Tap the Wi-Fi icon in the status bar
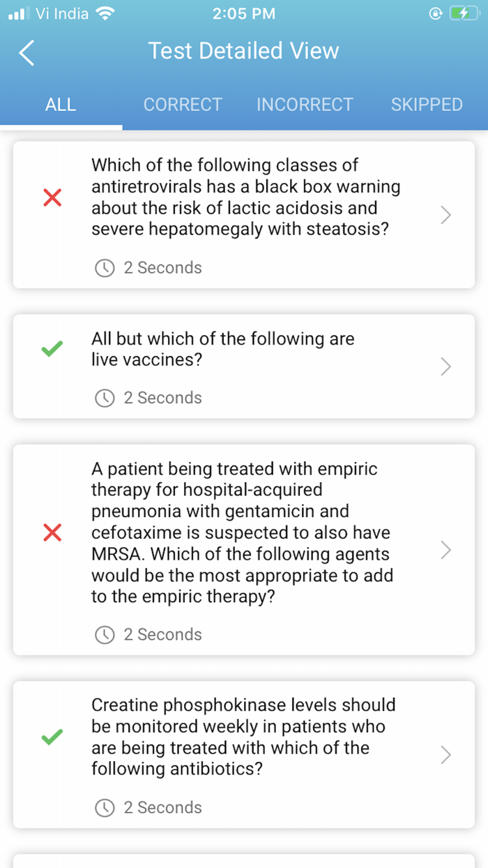 (105, 12)
